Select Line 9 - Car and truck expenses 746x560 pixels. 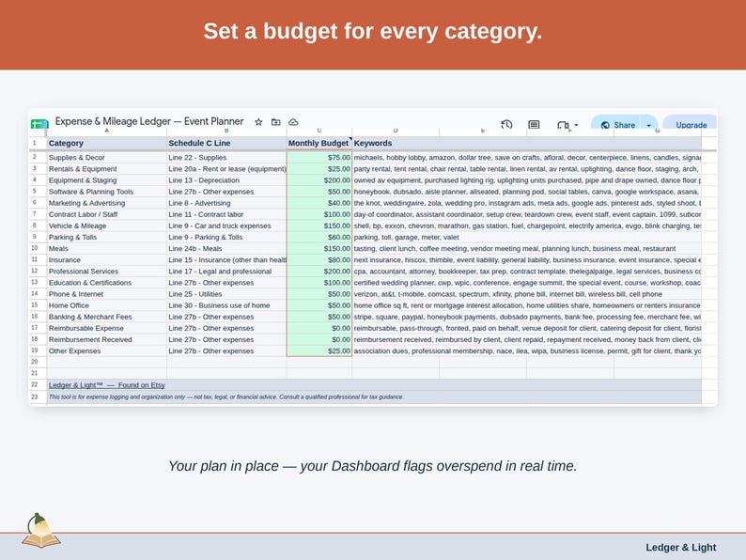tap(226, 226)
